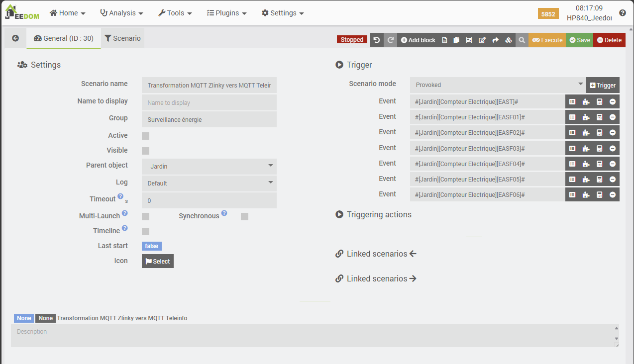Save the scenario
The height and width of the screenshot is (364, 634).
click(x=579, y=40)
